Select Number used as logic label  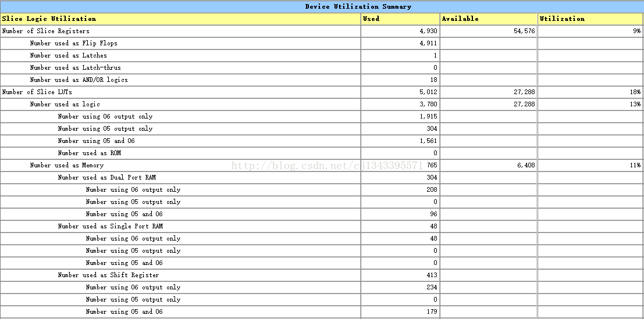(65, 104)
